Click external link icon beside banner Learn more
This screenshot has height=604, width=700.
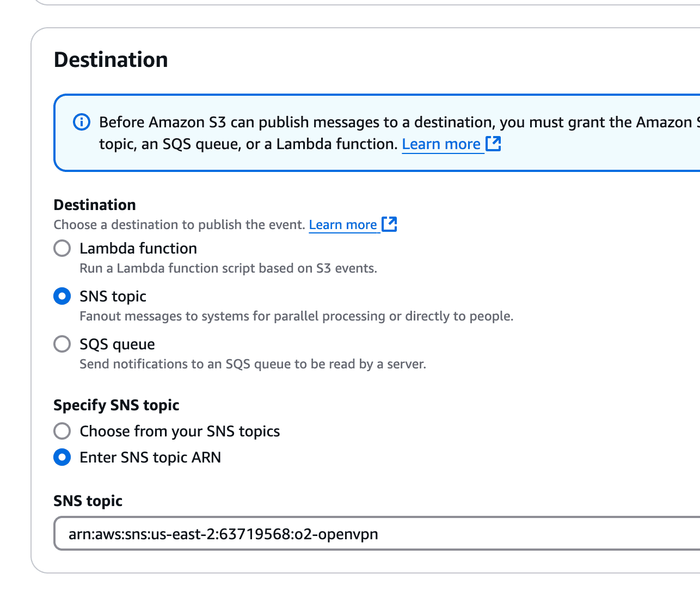(x=493, y=144)
